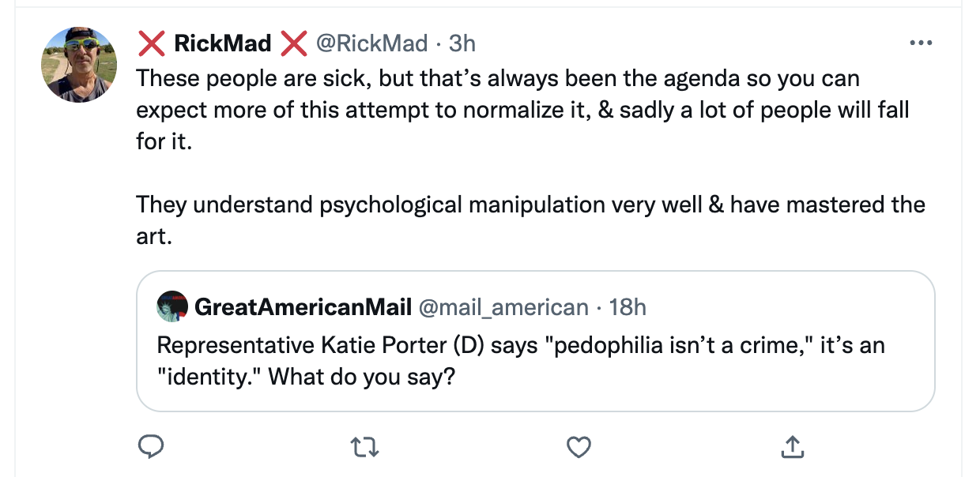Click the @mail_american handle
Screen dimensions: 980x477
pos(503,306)
